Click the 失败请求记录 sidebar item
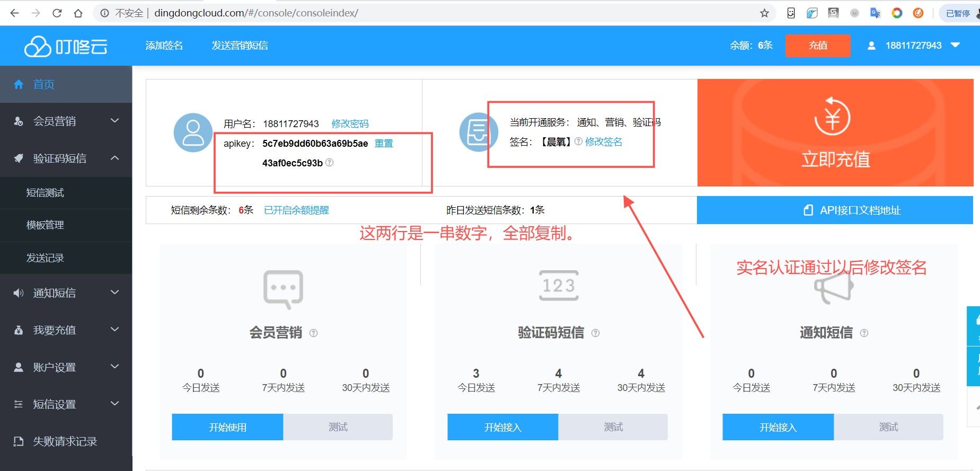980x471 pixels. [66, 441]
